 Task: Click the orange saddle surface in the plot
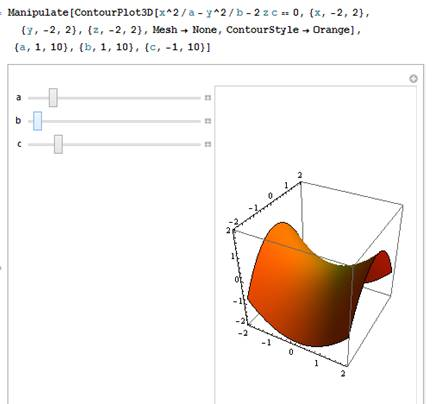[x=300, y=293]
